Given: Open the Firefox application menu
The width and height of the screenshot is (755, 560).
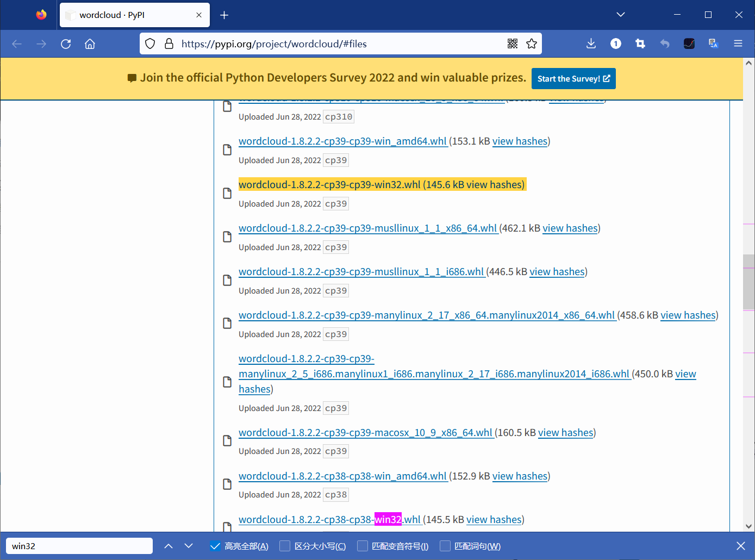Looking at the screenshot, I should point(738,44).
